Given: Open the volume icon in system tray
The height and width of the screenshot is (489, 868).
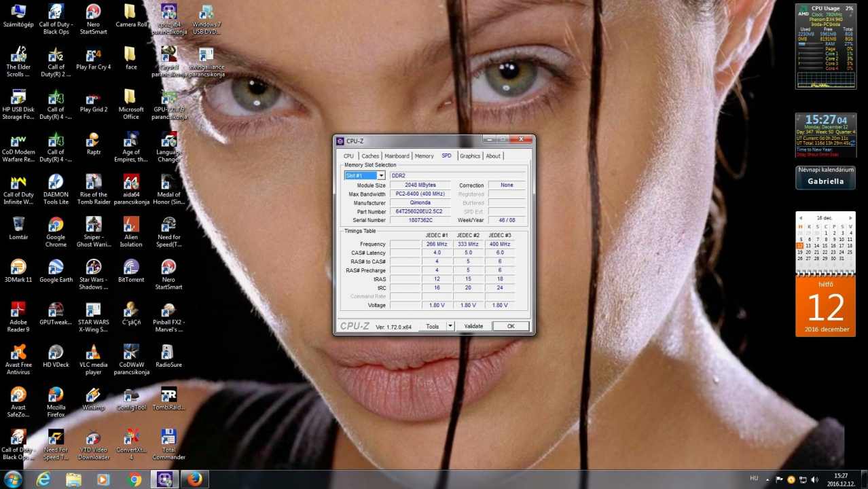Looking at the screenshot, I should [815, 479].
